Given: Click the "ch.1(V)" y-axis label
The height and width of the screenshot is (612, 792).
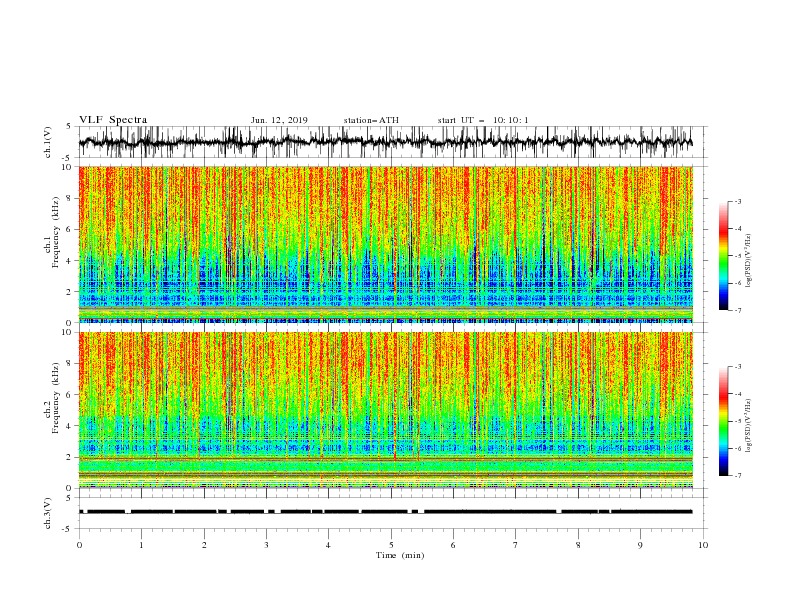Looking at the screenshot, I should [x=47, y=142].
